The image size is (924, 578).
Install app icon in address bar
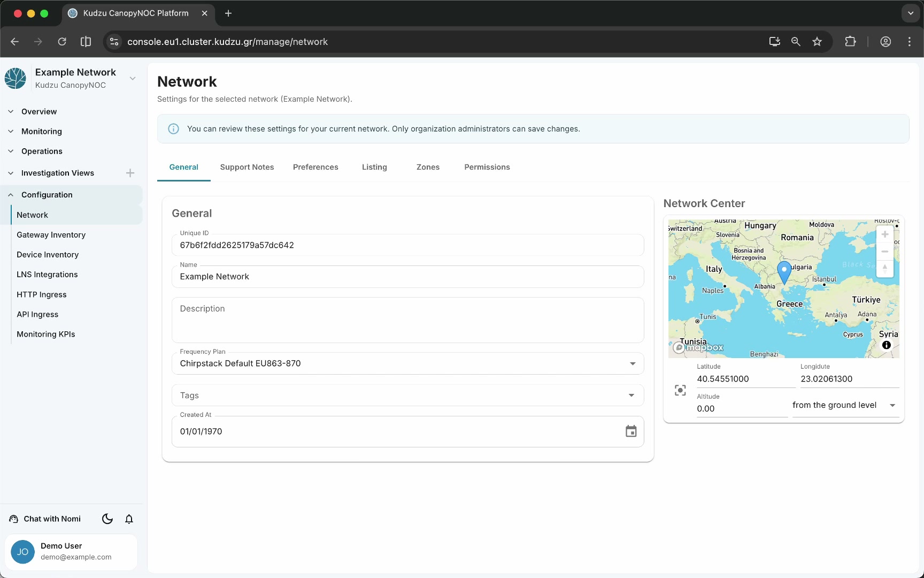pyautogui.click(x=774, y=42)
